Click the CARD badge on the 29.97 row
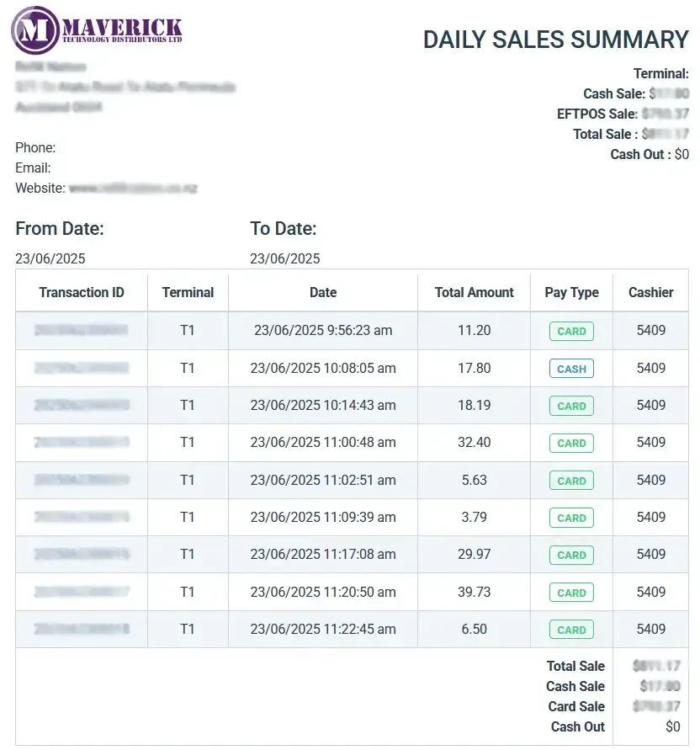The width and height of the screenshot is (700, 750). click(x=571, y=555)
